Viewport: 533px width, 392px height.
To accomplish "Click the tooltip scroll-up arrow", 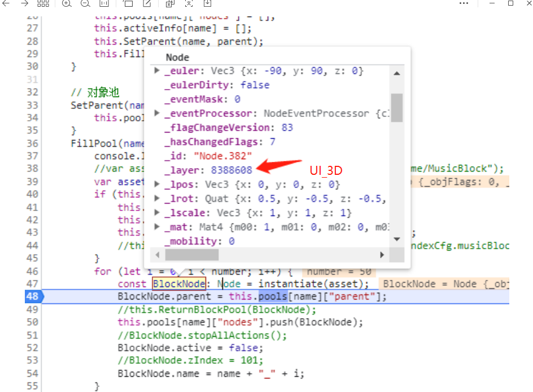I will (397, 73).
